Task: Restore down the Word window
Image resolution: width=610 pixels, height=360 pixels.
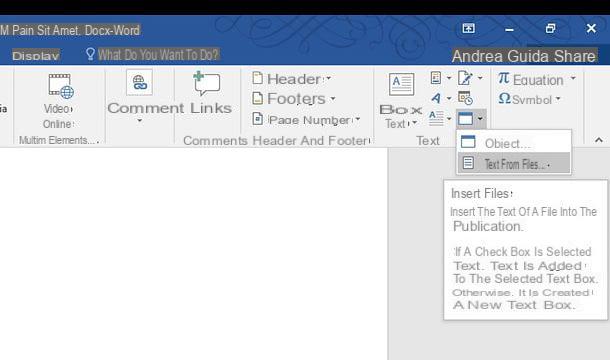Action: click(x=550, y=28)
